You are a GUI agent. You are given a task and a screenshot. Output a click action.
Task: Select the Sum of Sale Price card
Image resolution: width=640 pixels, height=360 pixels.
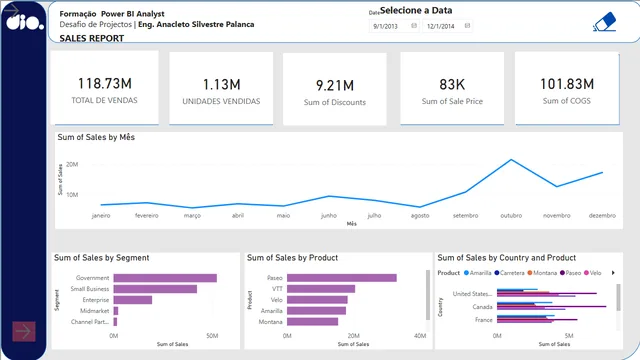tap(452, 88)
